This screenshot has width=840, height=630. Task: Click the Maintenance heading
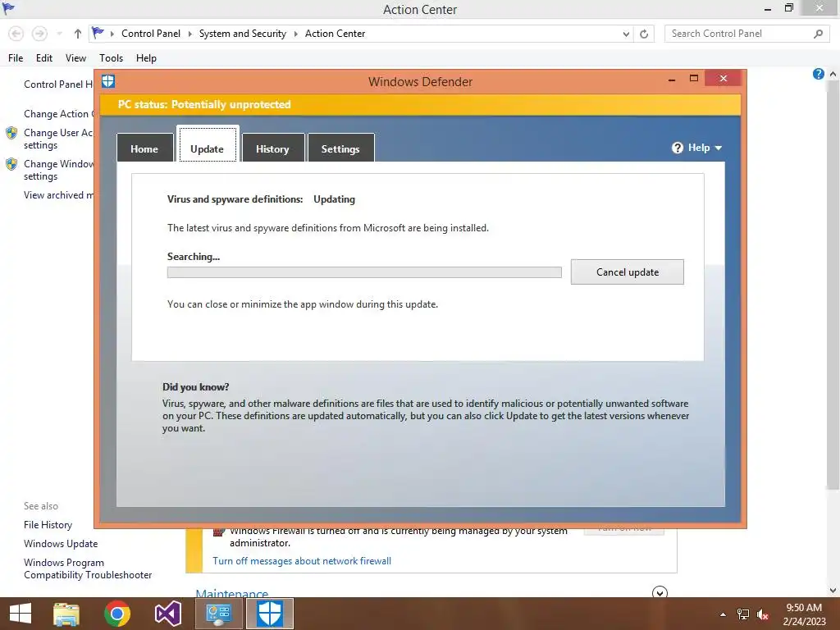231,592
